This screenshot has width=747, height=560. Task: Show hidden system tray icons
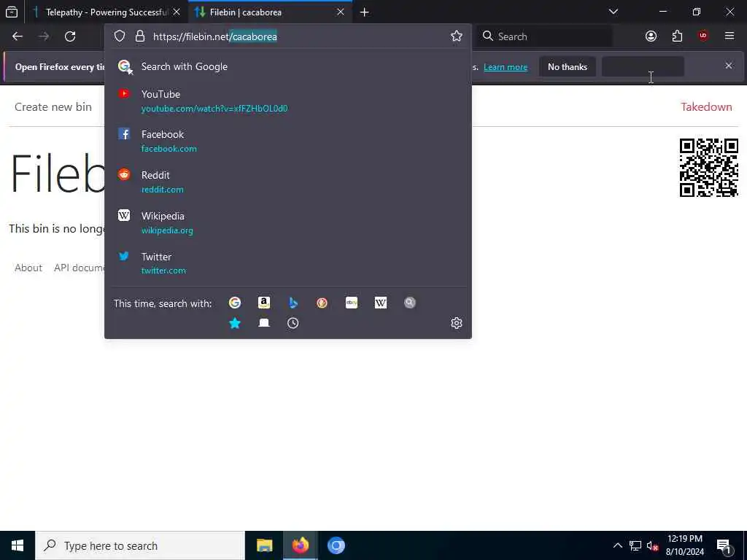[x=617, y=545]
